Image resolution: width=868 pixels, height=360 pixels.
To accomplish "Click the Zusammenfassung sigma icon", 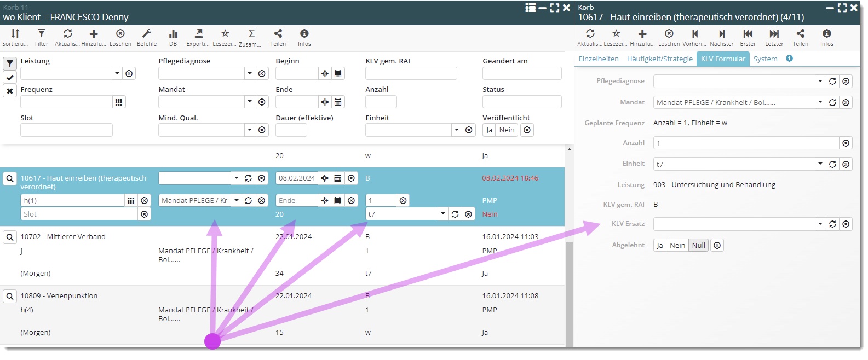I will click(251, 36).
